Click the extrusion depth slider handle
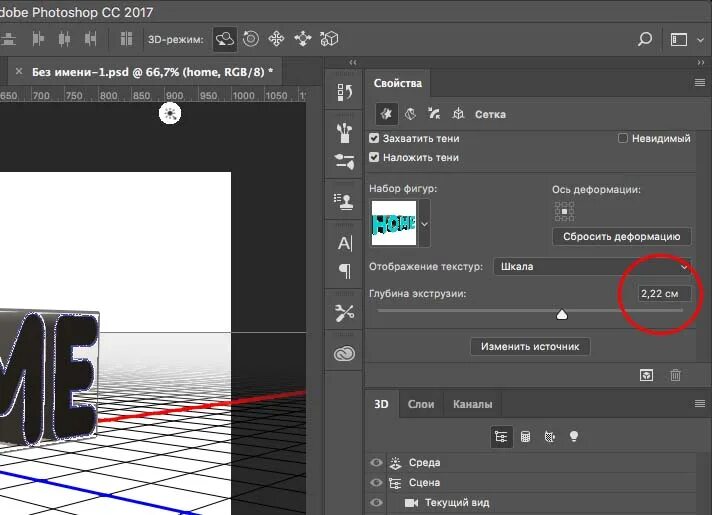Image resolution: width=712 pixels, height=515 pixels. [562, 314]
